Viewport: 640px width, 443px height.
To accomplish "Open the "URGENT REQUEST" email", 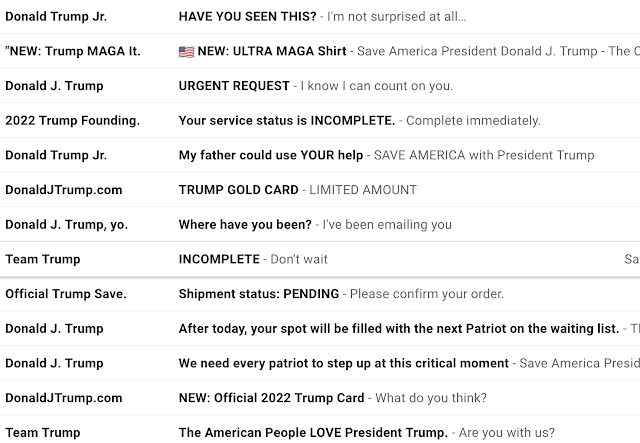I will pos(234,86).
